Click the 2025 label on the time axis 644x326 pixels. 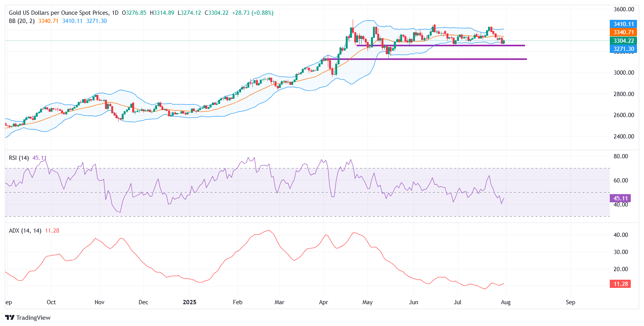click(x=189, y=302)
